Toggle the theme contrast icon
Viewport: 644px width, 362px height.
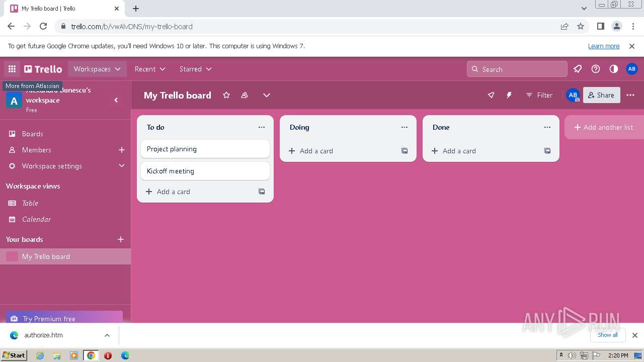coord(614,69)
